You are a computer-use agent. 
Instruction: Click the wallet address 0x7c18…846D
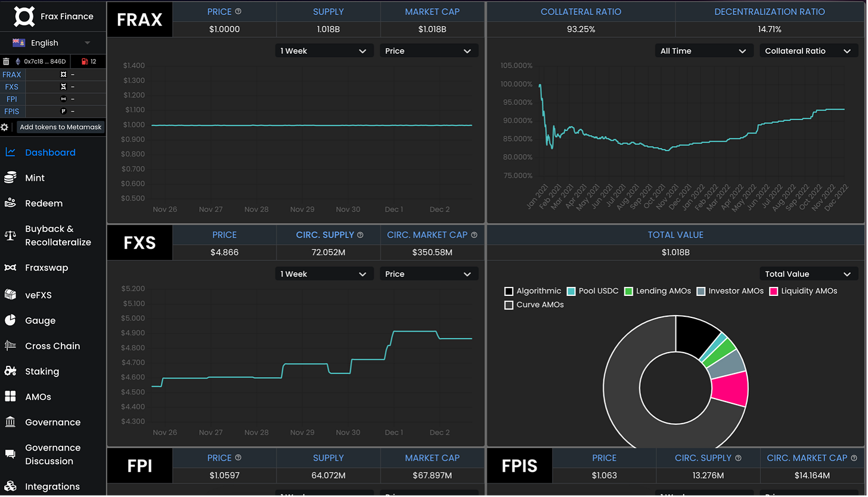[x=45, y=61]
